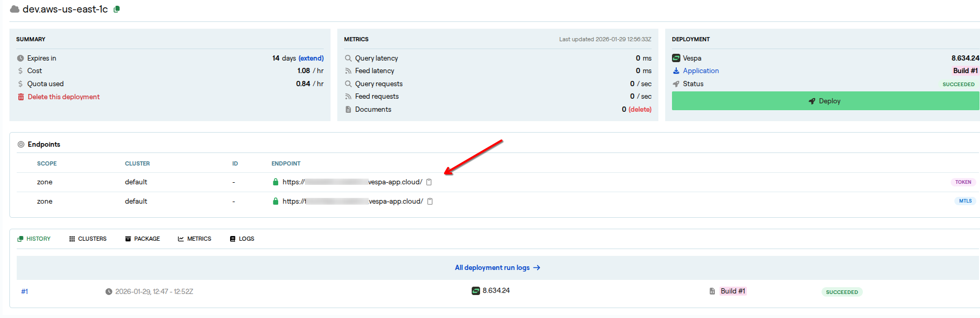This screenshot has height=318, width=980.
Task: Click the green lock on token endpoint
Action: [x=276, y=182]
